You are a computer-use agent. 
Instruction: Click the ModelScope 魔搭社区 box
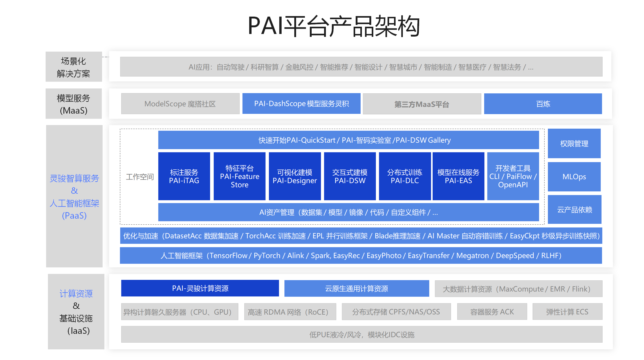tap(180, 104)
